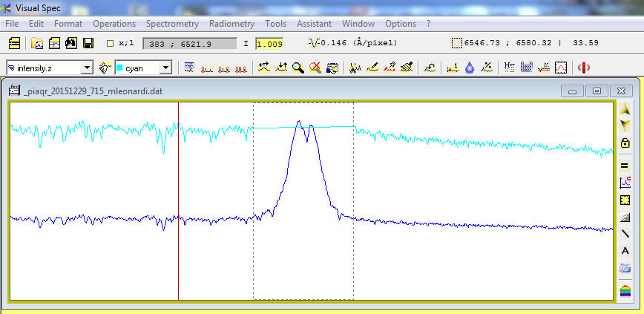Click the yellow stacked-lines icon at the toolbar's left end
644x314 pixels.
(x=14, y=43)
